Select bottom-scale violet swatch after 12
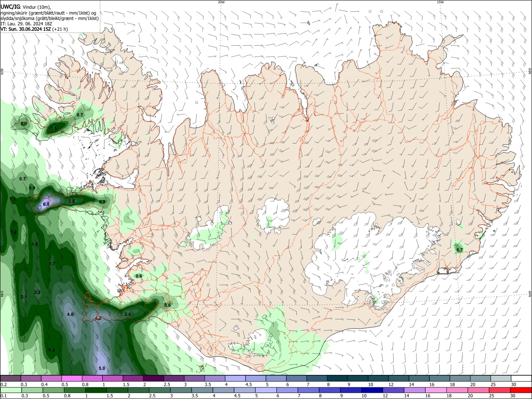 tap(393, 390)
